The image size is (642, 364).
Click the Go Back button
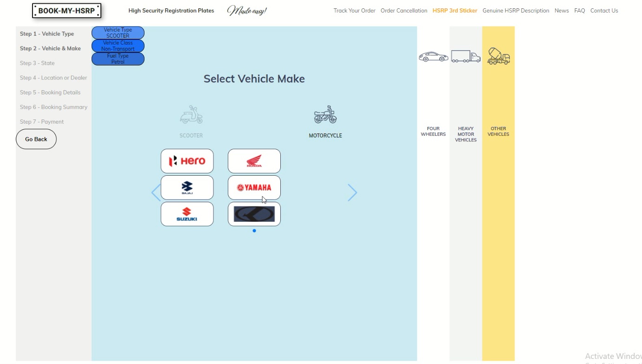pyautogui.click(x=36, y=139)
